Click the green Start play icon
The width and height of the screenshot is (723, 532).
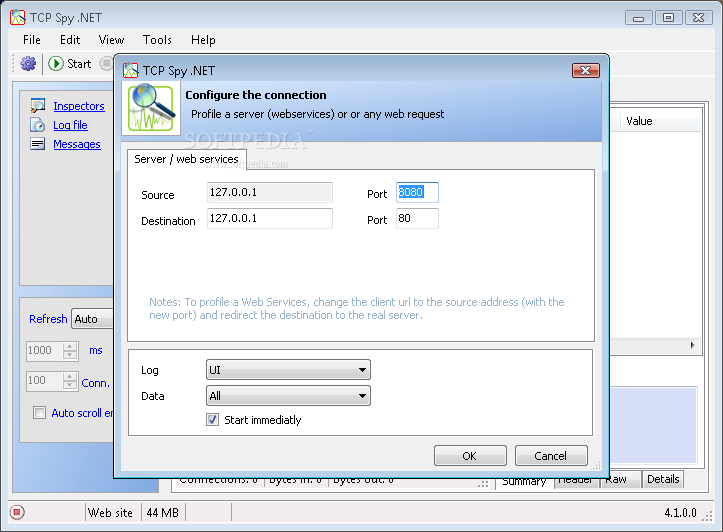pyautogui.click(x=56, y=64)
